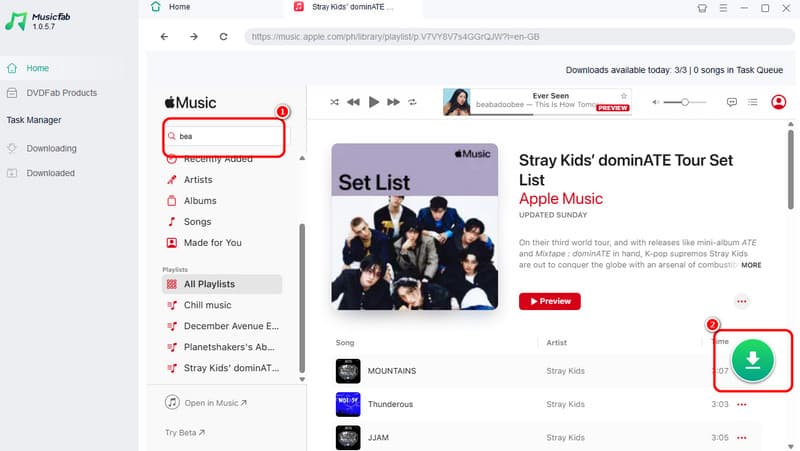Click the Thunderous song artwork
Screen dimensions: 800x451
[348, 404]
